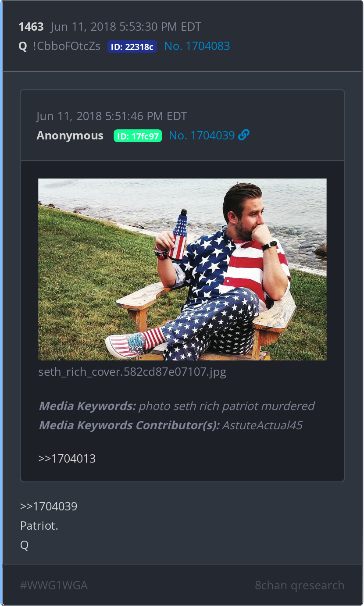Click the Patriot. message text

(39, 526)
